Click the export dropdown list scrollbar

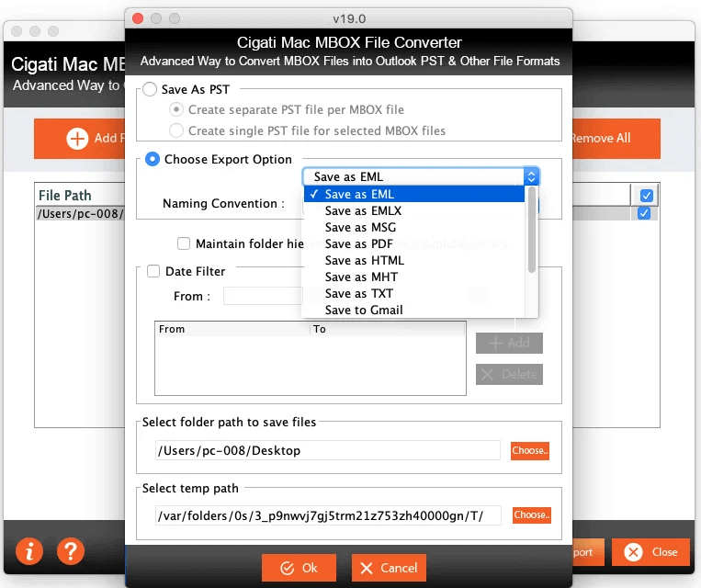click(532, 230)
